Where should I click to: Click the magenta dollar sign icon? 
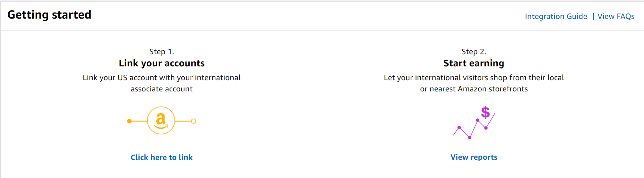click(485, 113)
